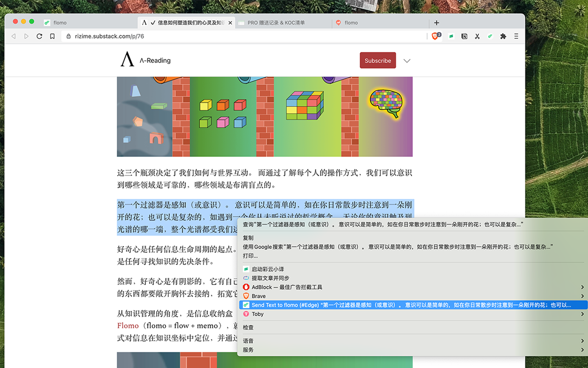
Task: Click the bookmark icon in address bar
Action: tap(52, 36)
